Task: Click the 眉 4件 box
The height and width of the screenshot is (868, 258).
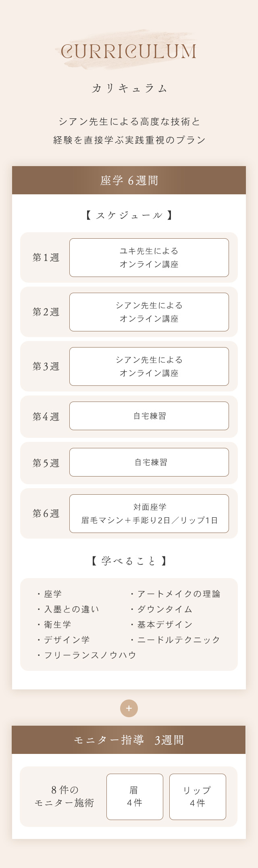Action: 135,797
